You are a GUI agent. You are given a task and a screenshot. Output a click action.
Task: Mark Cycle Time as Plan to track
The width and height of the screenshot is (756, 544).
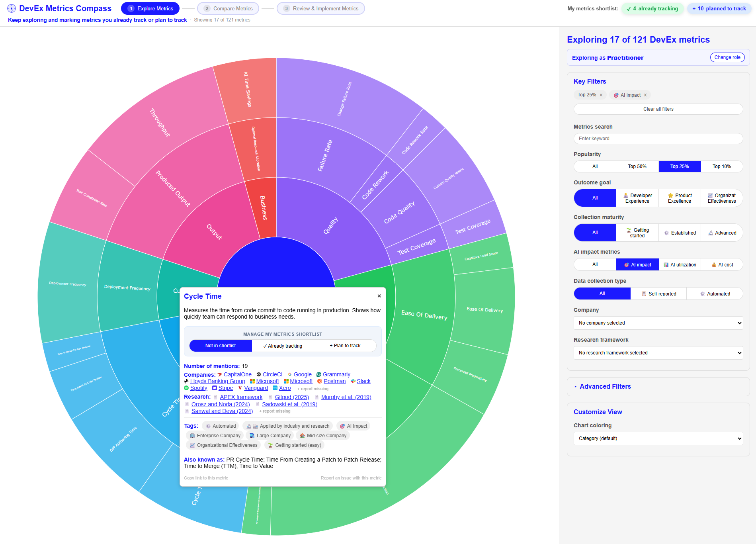point(345,346)
